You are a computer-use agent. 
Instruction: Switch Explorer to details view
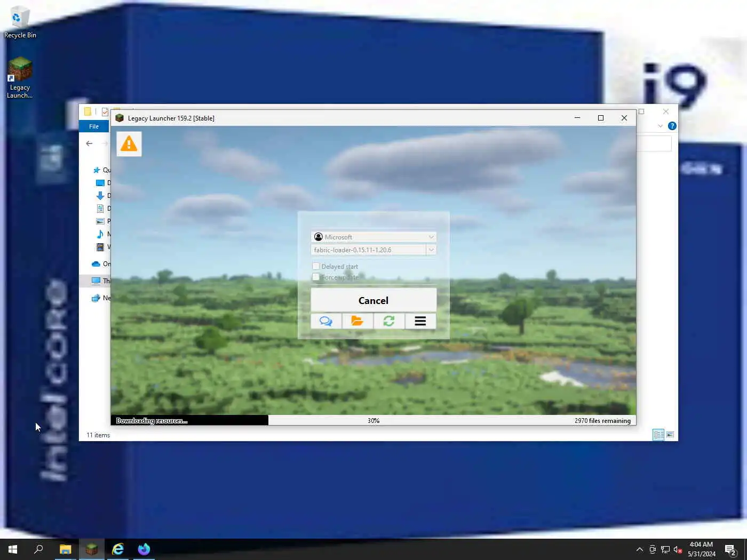click(x=659, y=435)
